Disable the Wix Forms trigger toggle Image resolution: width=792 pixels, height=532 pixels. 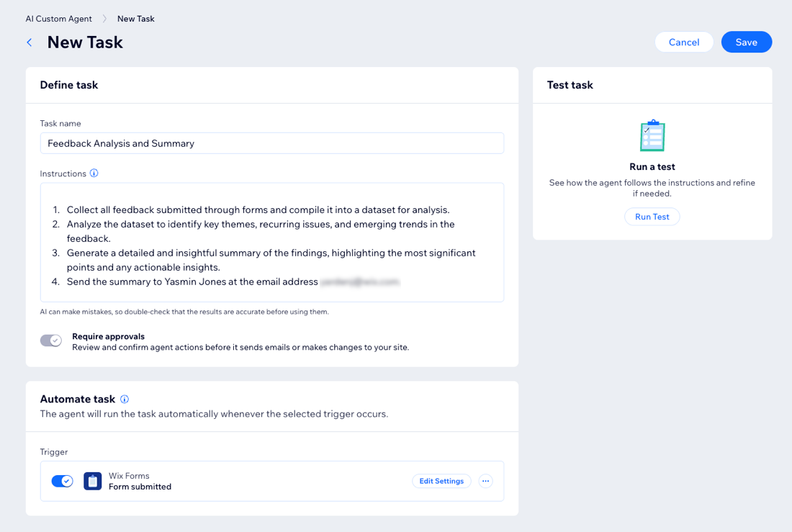(62, 481)
